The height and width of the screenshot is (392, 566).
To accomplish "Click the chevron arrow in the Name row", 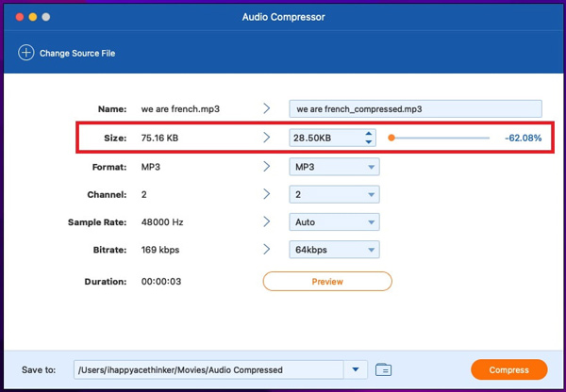I will click(x=266, y=108).
